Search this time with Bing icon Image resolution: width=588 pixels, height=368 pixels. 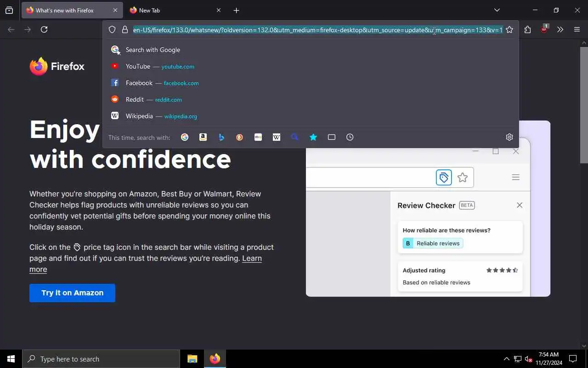click(x=221, y=137)
